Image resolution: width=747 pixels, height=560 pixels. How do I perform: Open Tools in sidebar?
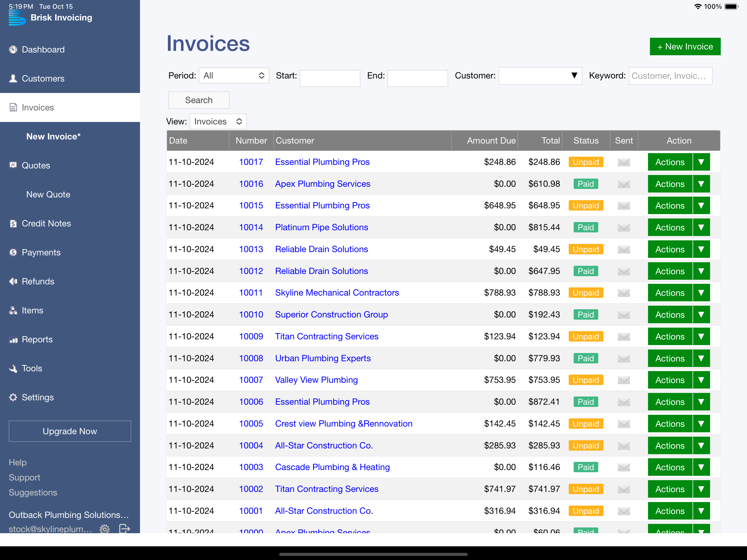pyautogui.click(x=70, y=369)
